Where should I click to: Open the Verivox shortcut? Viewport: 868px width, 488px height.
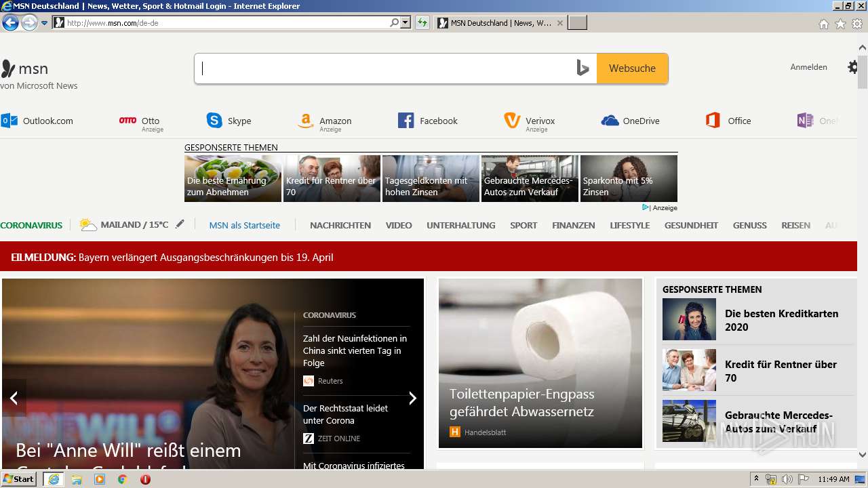(x=530, y=122)
